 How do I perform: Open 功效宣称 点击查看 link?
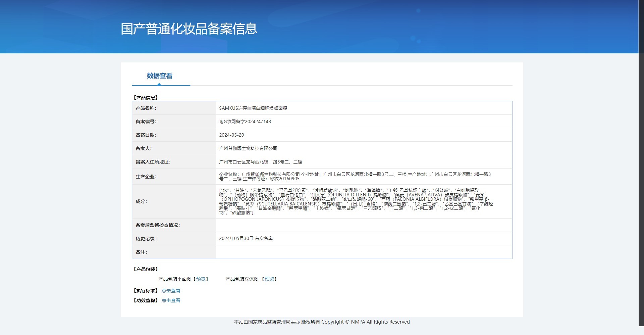pos(171,300)
